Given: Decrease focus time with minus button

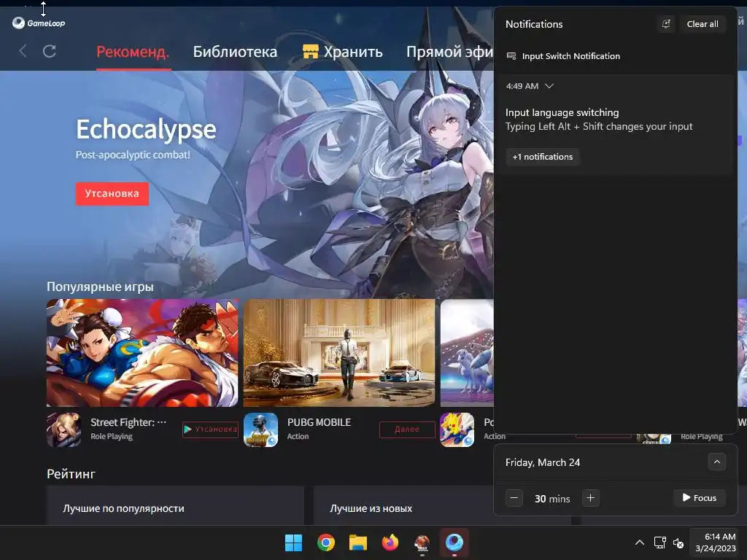Looking at the screenshot, I should [x=514, y=498].
